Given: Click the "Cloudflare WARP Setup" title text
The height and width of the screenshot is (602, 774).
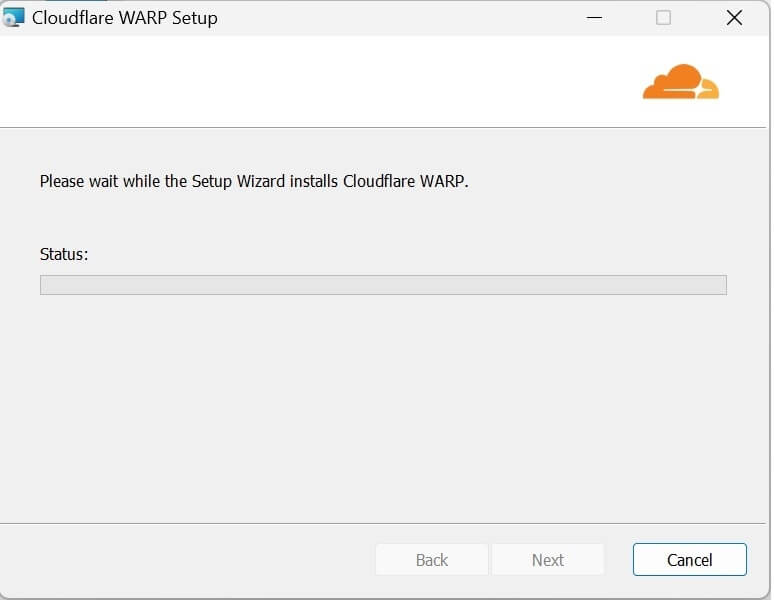Looking at the screenshot, I should click(125, 18).
